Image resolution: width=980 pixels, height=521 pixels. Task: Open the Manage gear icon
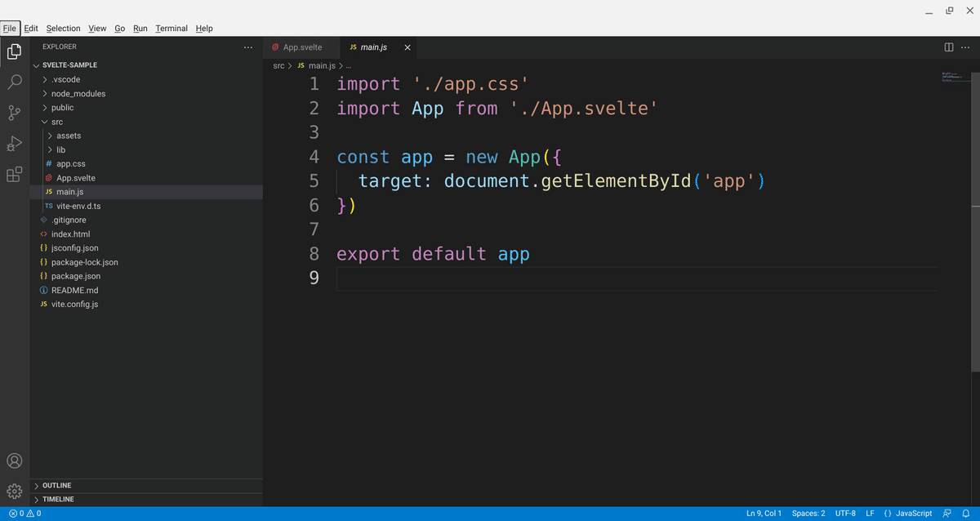tap(15, 491)
